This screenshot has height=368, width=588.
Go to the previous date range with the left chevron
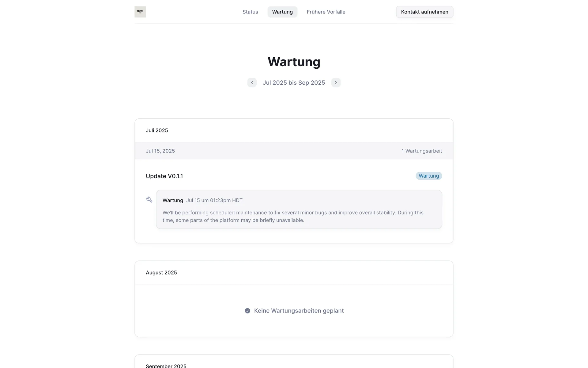252,82
